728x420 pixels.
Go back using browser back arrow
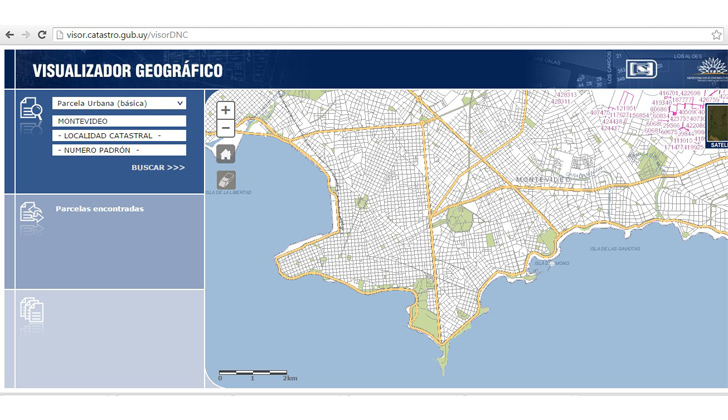click(x=9, y=35)
